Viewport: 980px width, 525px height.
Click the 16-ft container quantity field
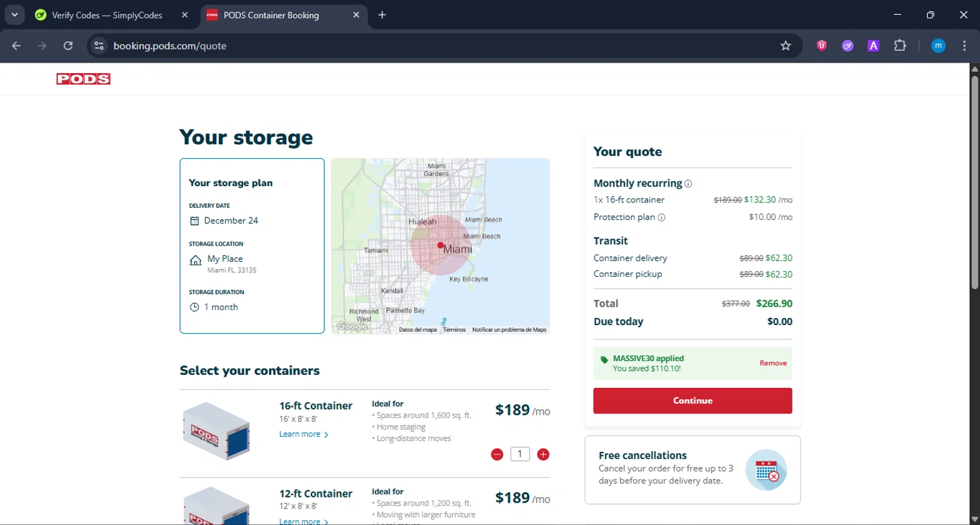pos(520,454)
